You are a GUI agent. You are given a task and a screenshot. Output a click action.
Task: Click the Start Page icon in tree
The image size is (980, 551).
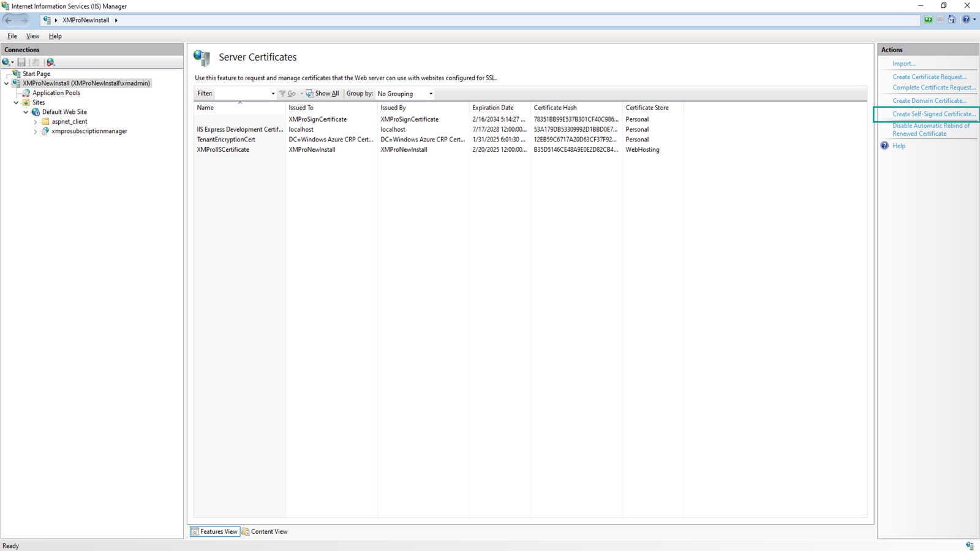tap(17, 73)
